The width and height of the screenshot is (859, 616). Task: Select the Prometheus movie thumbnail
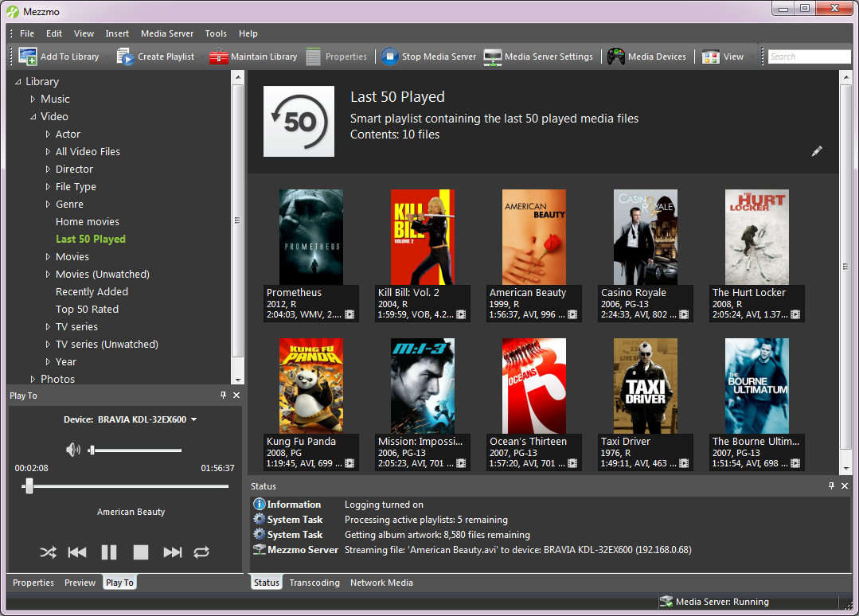[310, 236]
